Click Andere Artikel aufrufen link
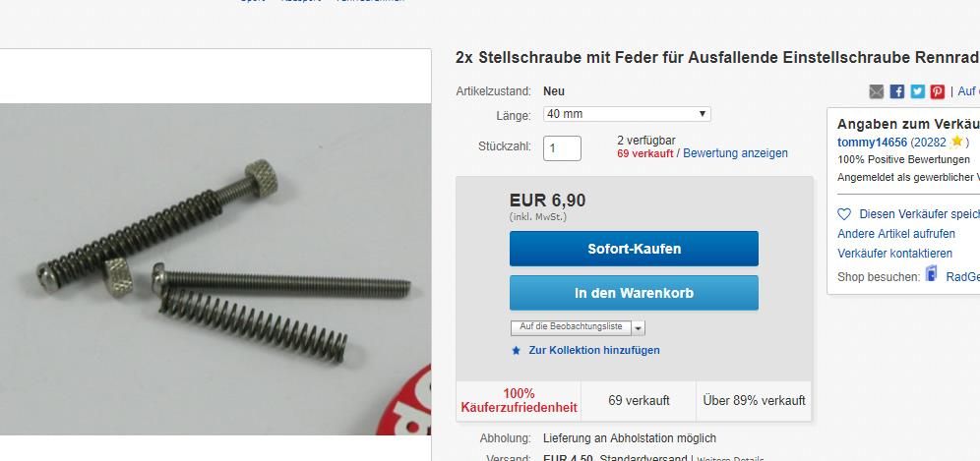The width and height of the screenshot is (980, 461). (896, 234)
